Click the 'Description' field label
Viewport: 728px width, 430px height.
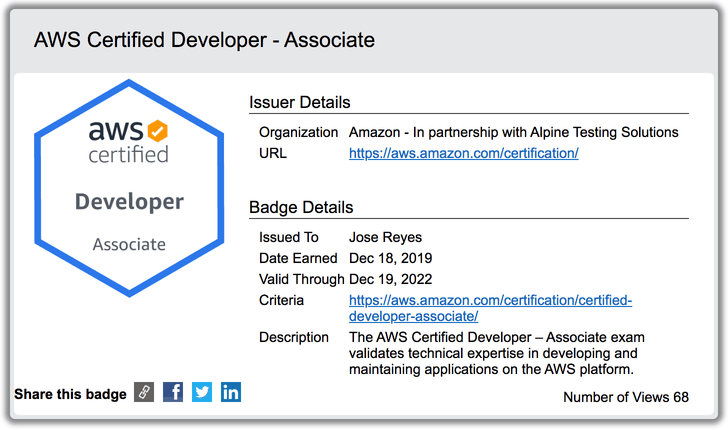pyautogui.click(x=293, y=337)
